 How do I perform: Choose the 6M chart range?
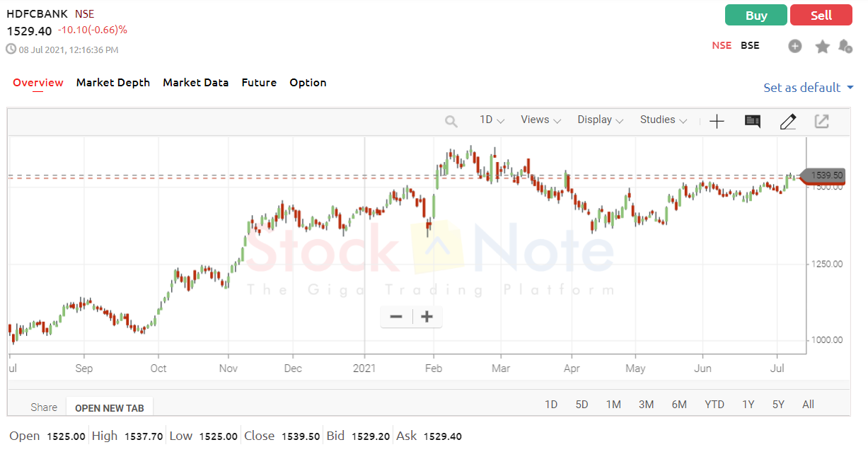679,405
